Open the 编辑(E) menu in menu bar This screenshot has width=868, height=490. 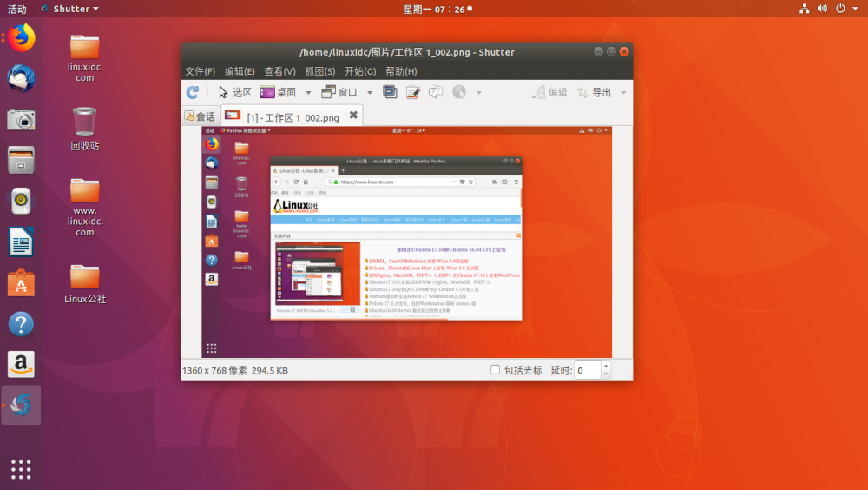click(x=240, y=71)
